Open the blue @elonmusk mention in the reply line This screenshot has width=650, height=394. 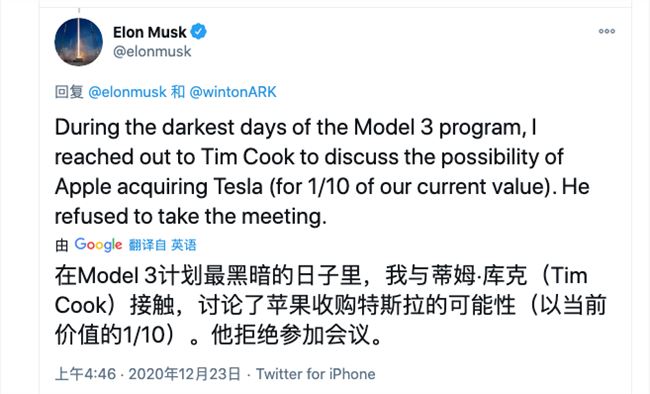point(127,92)
